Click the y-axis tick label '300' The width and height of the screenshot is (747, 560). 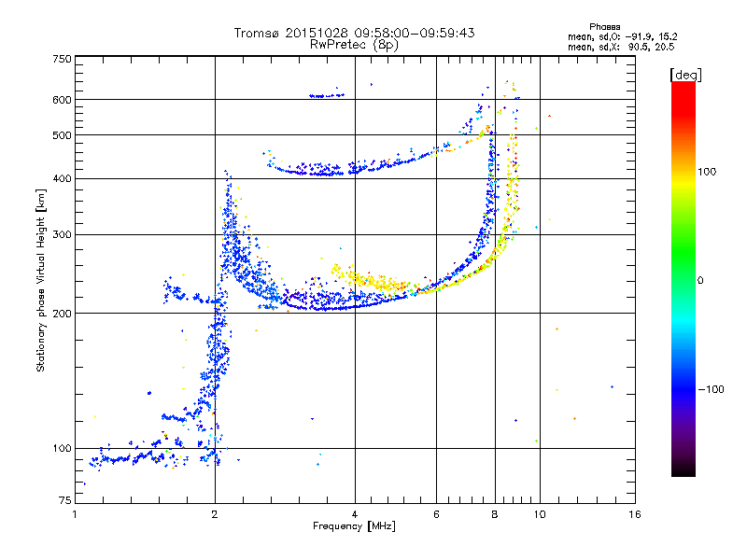[63, 235]
